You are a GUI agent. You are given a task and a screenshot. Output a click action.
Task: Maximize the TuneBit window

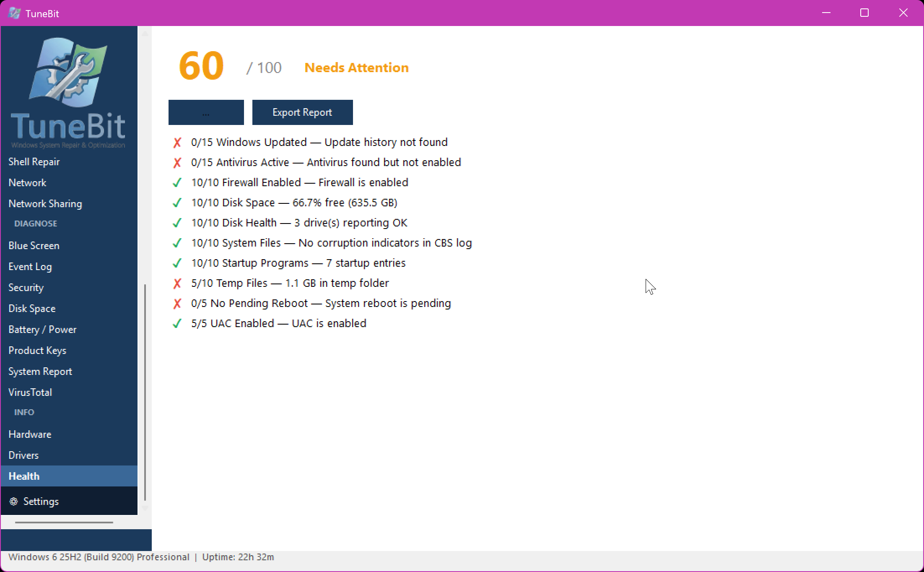pos(864,13)
